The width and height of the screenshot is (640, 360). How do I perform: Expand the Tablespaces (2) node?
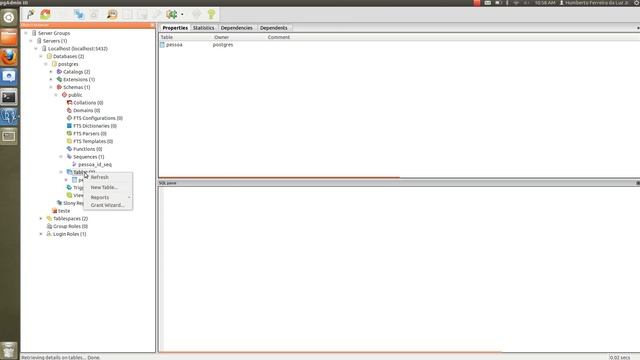tap(41, 219)
